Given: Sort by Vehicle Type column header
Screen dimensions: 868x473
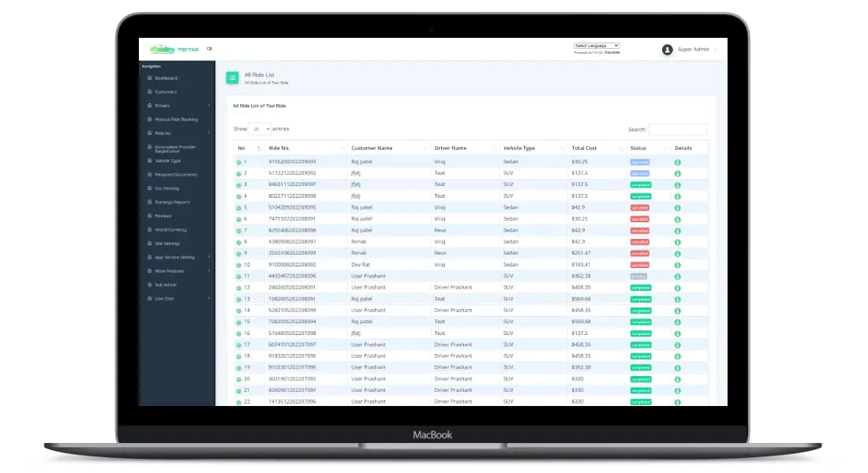Looking at the screenshot, I should click(533, 148).
